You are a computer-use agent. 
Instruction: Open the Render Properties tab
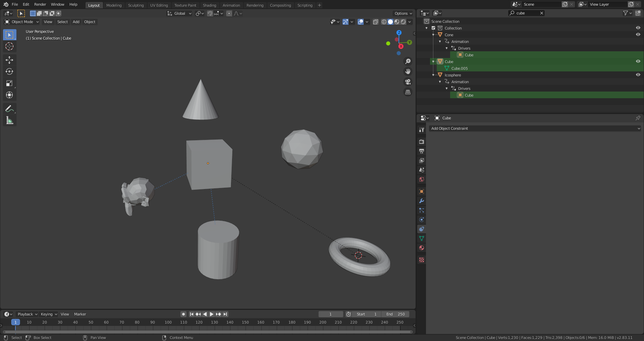(421, 141)
